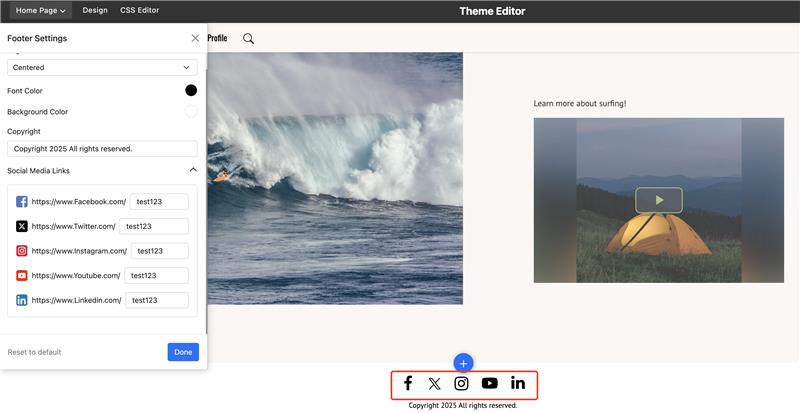800x413 pixels.
Task: Edit the Instagram username field
Action: 160,251
